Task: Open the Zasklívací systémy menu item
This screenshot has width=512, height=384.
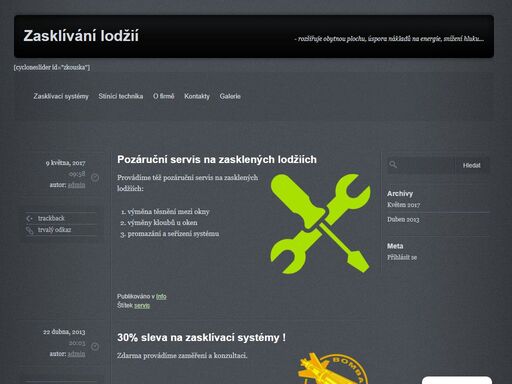Action: (61, 96)
